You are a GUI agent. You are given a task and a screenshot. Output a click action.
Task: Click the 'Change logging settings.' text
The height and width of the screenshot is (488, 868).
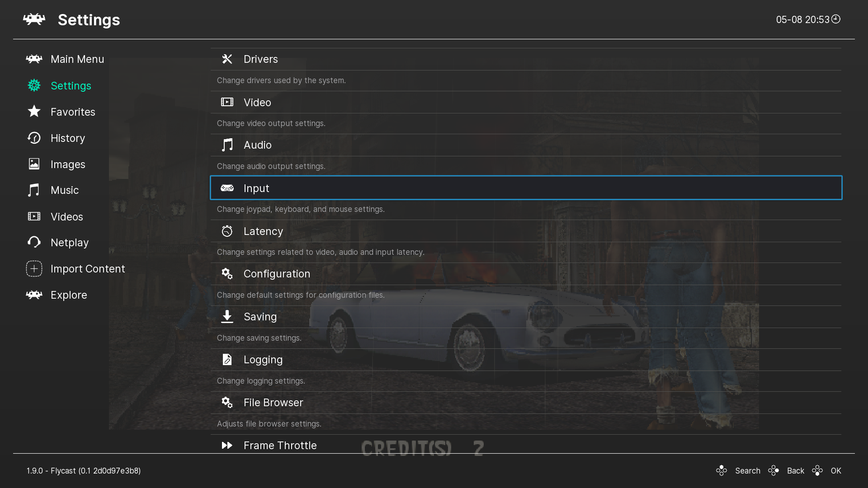(261, 381)
